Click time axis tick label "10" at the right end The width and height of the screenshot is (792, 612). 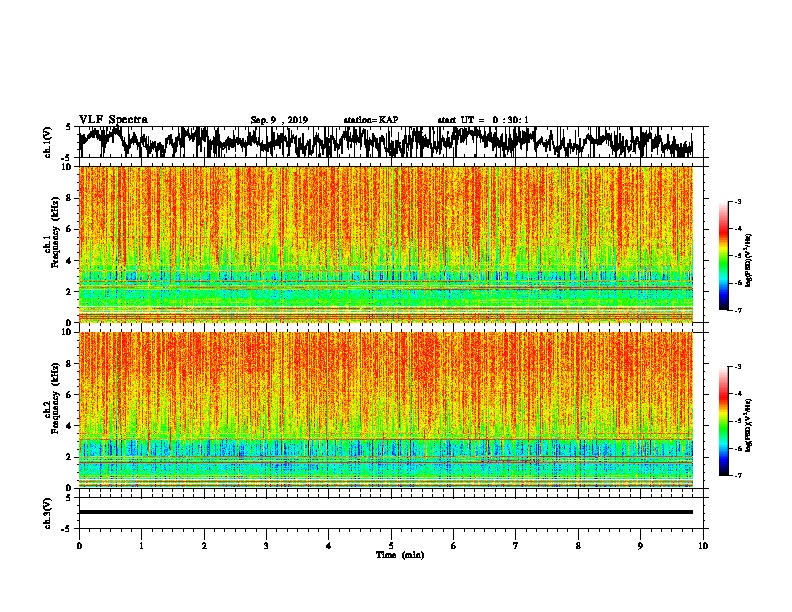click(x=703, y=546)
